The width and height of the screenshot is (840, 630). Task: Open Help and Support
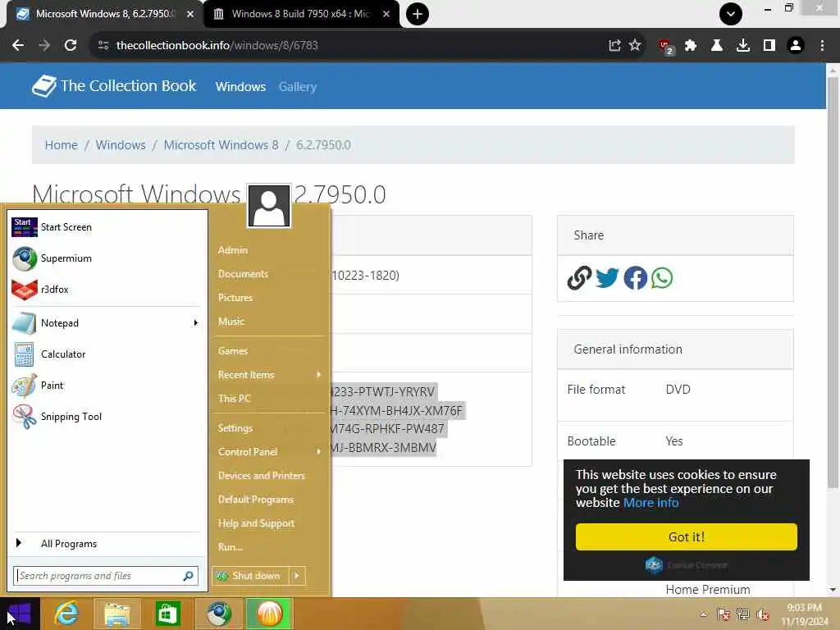(256, 523)
